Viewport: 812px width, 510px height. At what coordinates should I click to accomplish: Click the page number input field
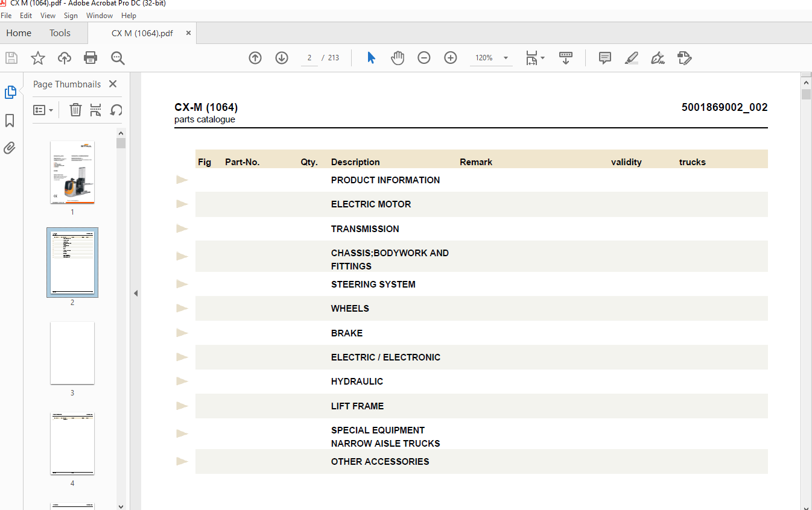tap(309, 58)
